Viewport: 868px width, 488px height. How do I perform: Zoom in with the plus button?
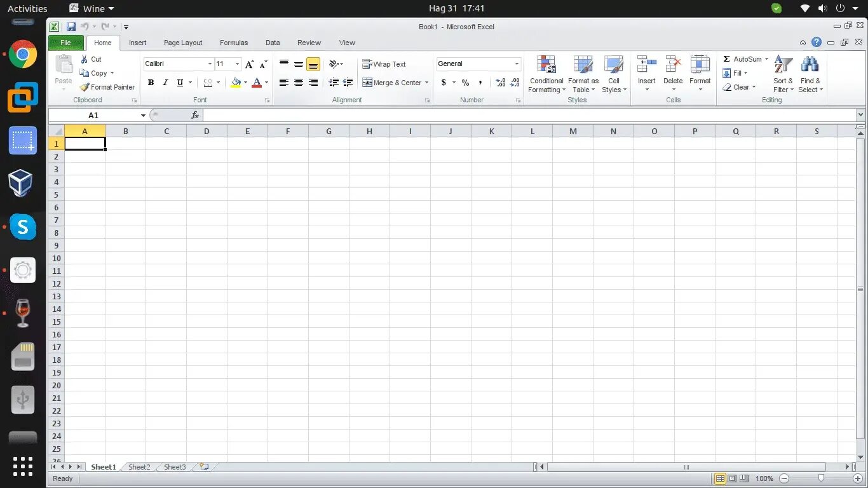[857, 478]
